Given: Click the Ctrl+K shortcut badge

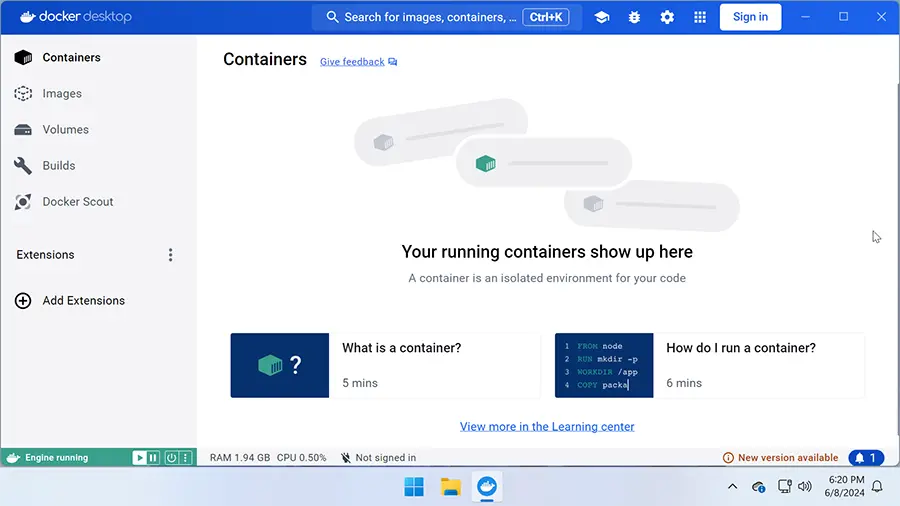Looking at the screenshot, I should tap(546, 17).
